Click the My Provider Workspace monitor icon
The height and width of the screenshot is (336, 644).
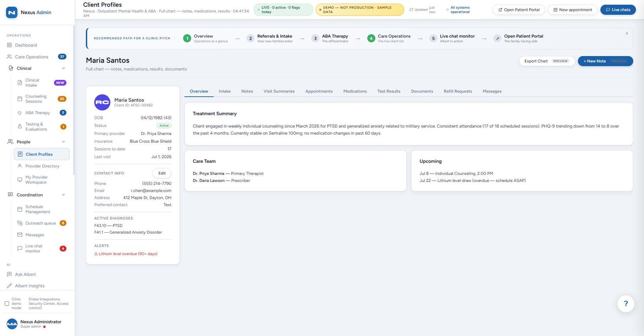(x=20, y=180)
